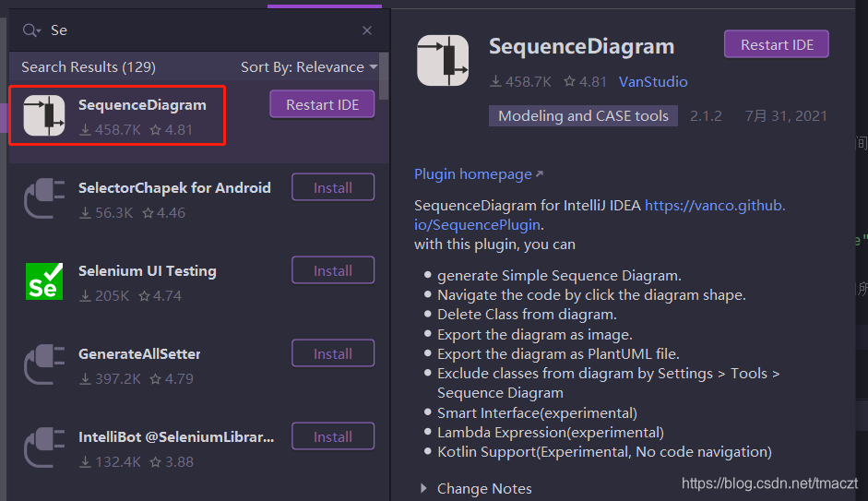
Task: Click the IntelliBot @SeleniumLibrary plugin icon
Action: (x=44, y=447)
